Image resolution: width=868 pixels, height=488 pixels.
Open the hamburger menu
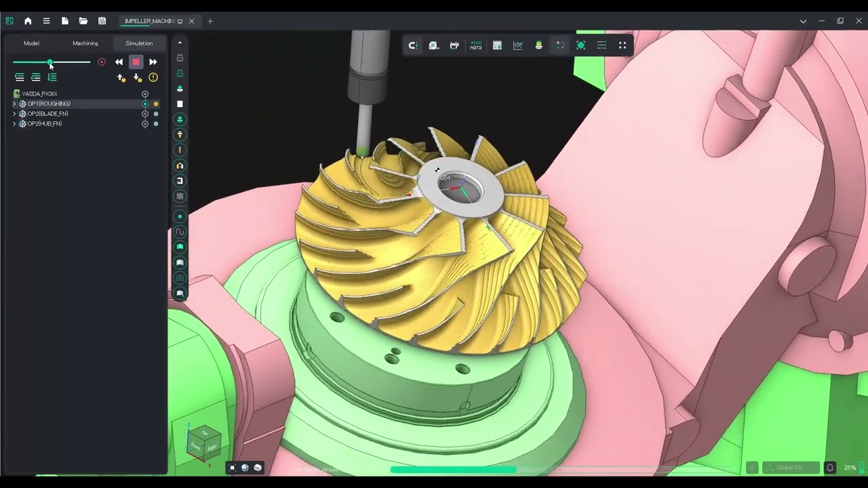(x=46, y=21)
